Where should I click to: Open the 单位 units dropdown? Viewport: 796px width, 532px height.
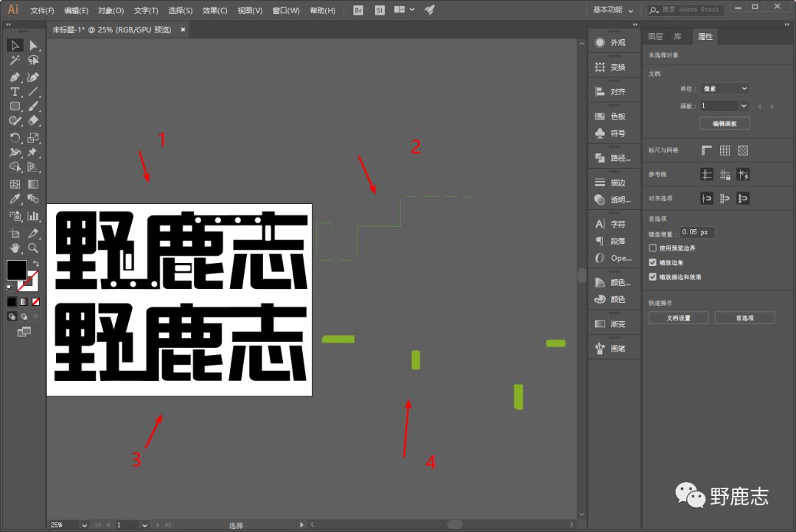(724, 88)
